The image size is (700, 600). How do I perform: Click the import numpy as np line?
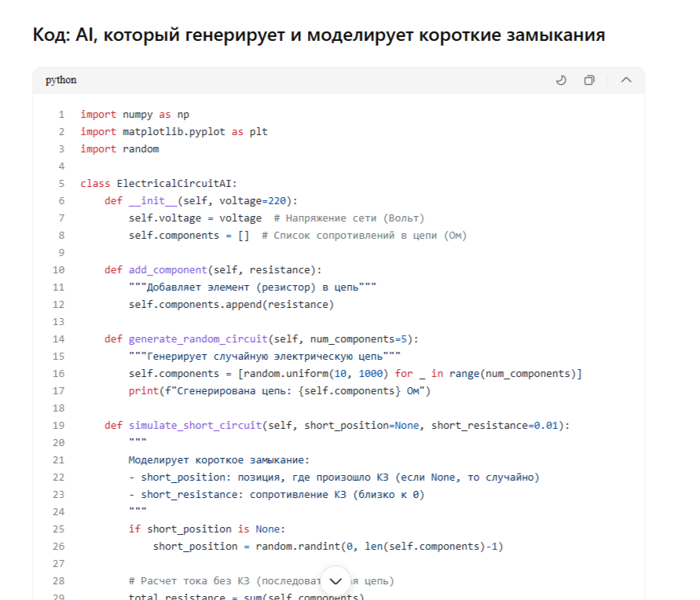point(134,115)
